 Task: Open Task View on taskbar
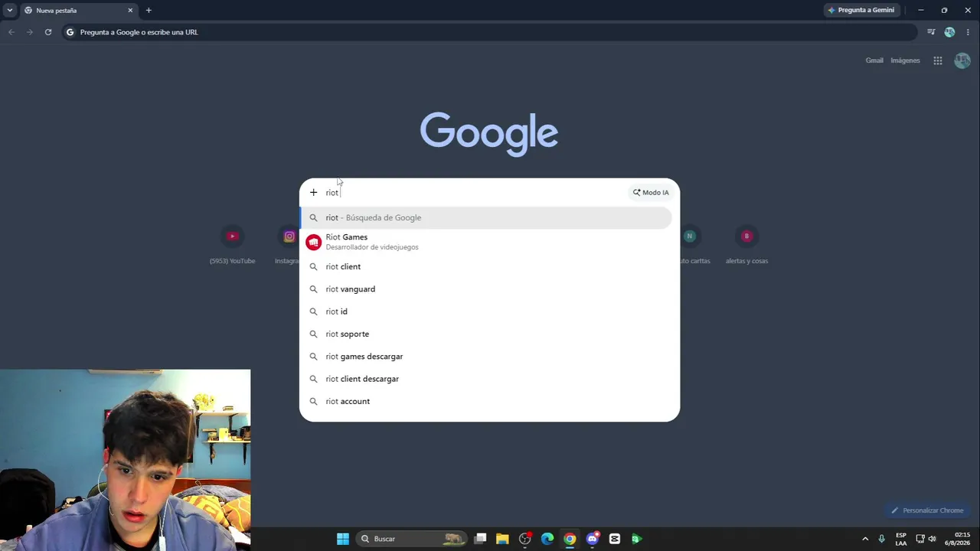480,539
